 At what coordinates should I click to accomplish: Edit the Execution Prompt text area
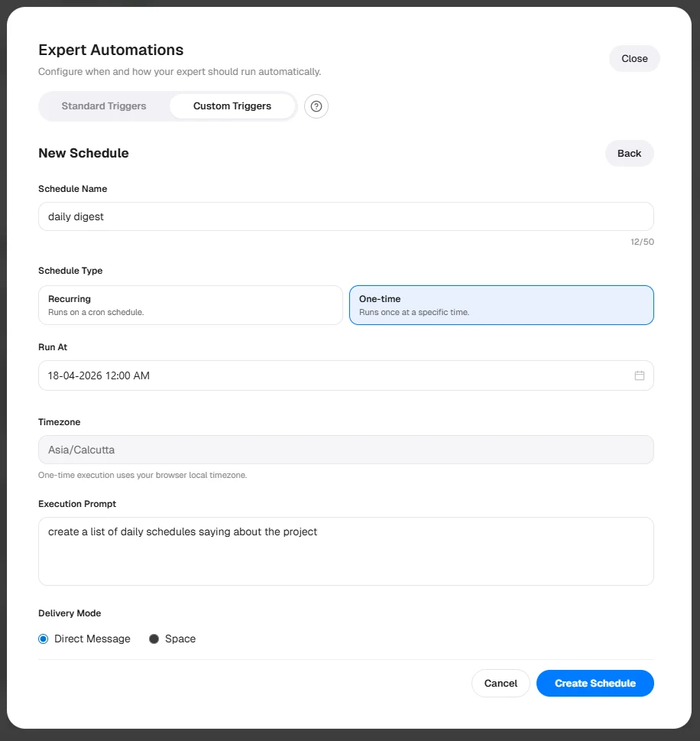tap(345, 551)
